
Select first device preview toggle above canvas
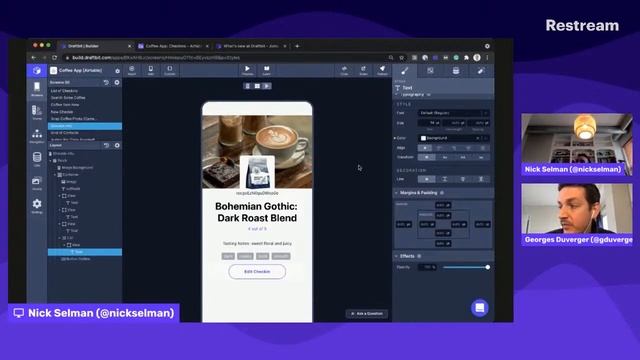(x=247, y=86)
